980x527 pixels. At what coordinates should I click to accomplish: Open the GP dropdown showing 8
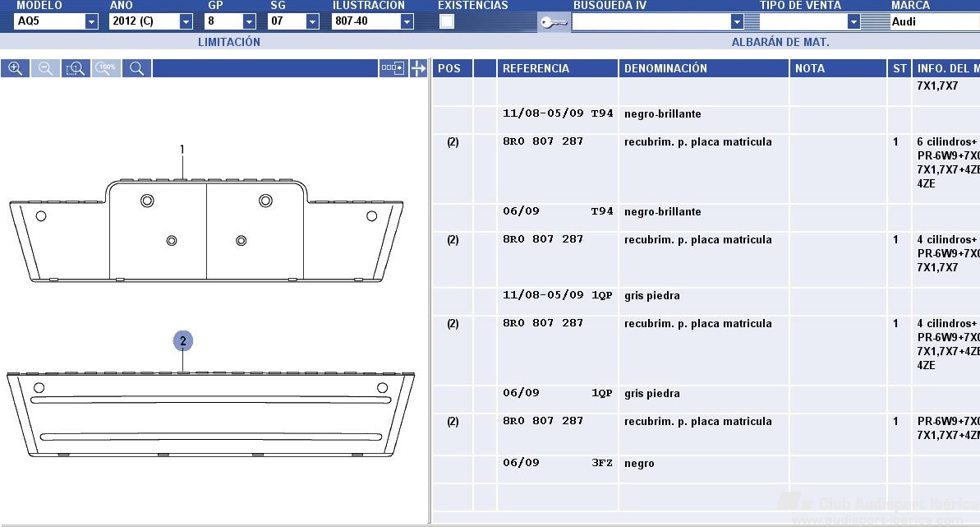pyautogui.click(x=249, y=21)
